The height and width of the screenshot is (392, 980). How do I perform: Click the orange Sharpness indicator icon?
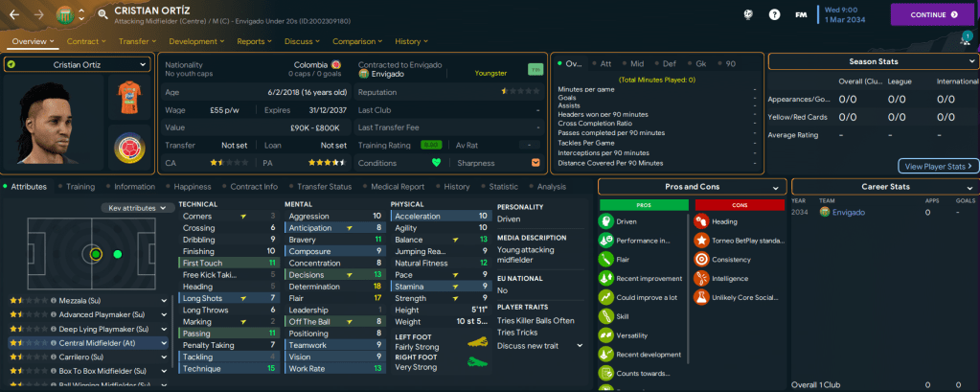536,162
